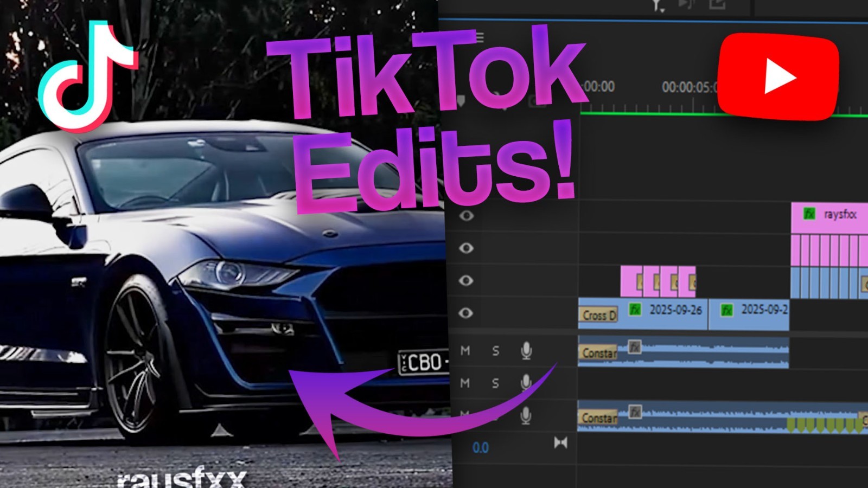Click green fx badge on raysfxx clip
868x488 pixels.
click(x=809, y=214)
